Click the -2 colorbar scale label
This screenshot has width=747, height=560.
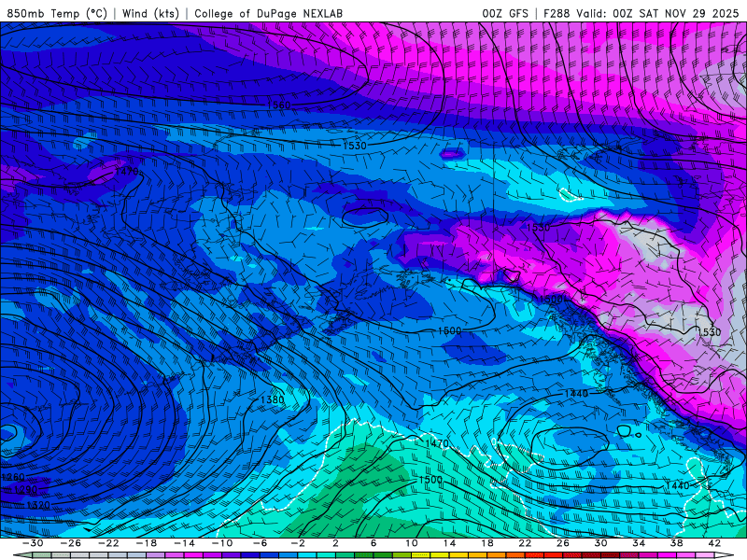click(298, 543)
